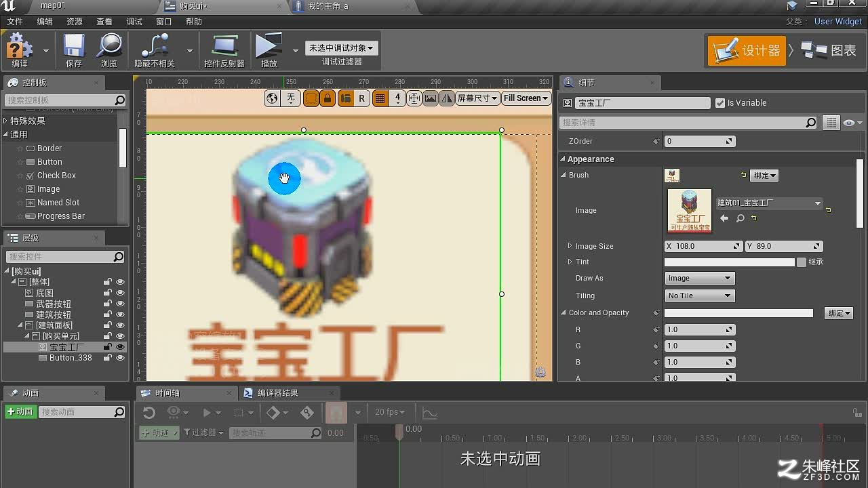Click the Color and Opacity 绑定 button
The height and width of the screenshot is (488, 868).
(x=839, y=313)
